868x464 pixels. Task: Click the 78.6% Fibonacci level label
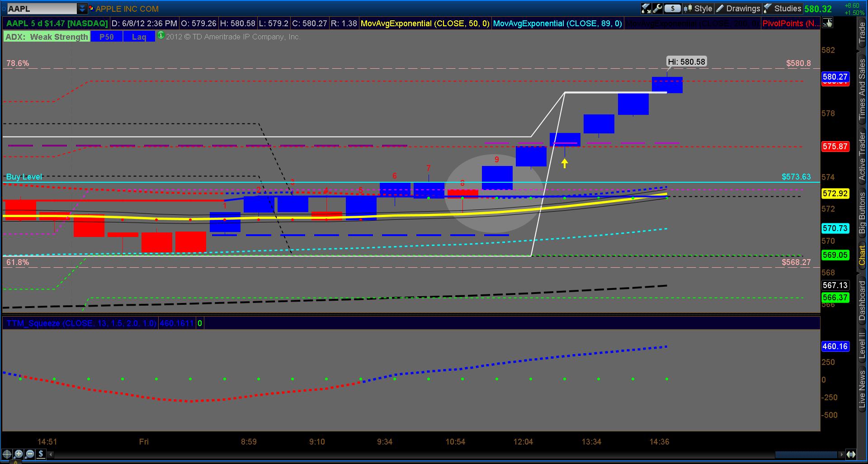(x=18, y=63)
